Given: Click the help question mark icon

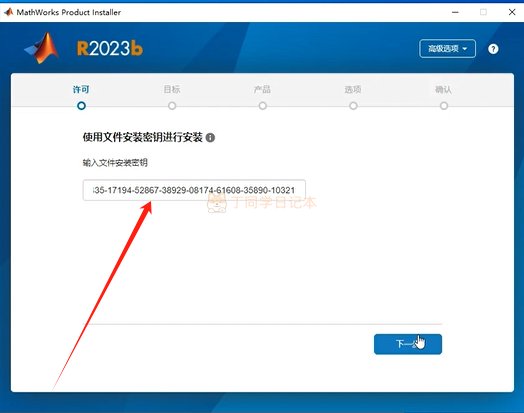Looking at the screenshot, I should (x=493, y=49).
